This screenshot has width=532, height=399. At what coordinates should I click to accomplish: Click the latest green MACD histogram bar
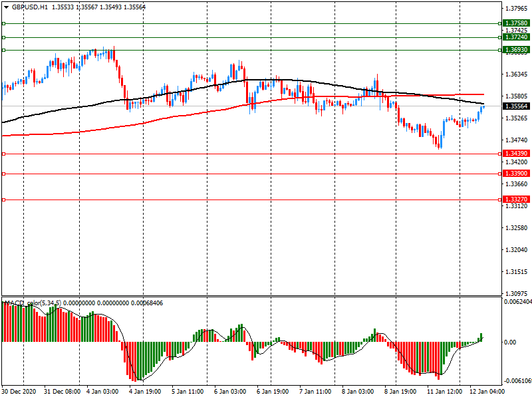pos(481,337)
